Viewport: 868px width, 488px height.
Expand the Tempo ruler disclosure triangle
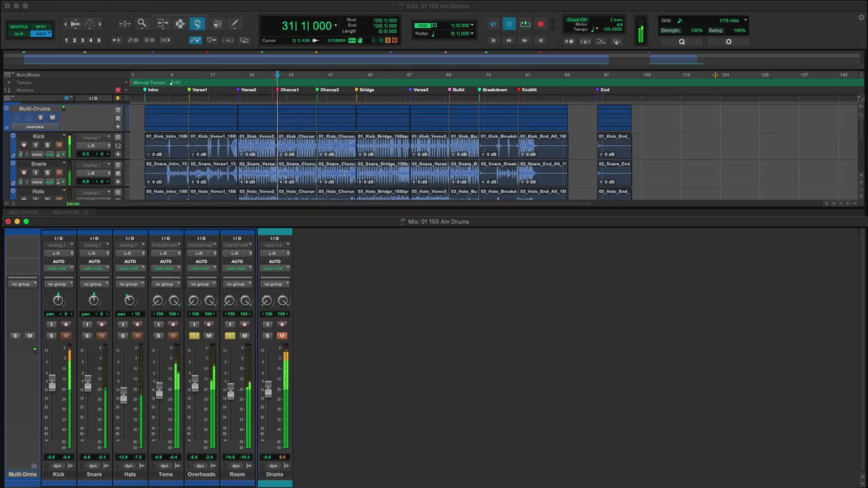[x=9, y=82]
